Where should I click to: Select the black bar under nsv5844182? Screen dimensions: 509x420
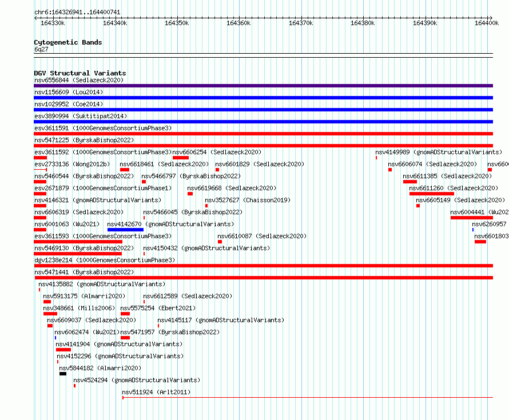point(63,374)
